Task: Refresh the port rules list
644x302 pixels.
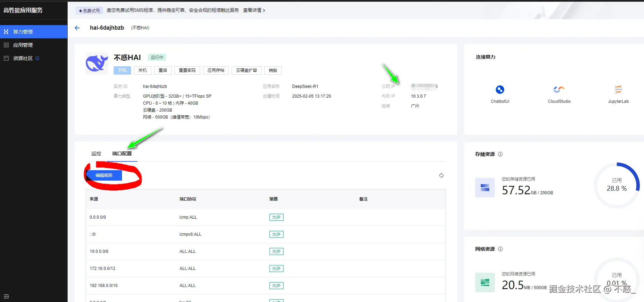Action: [x=441, y=175]
